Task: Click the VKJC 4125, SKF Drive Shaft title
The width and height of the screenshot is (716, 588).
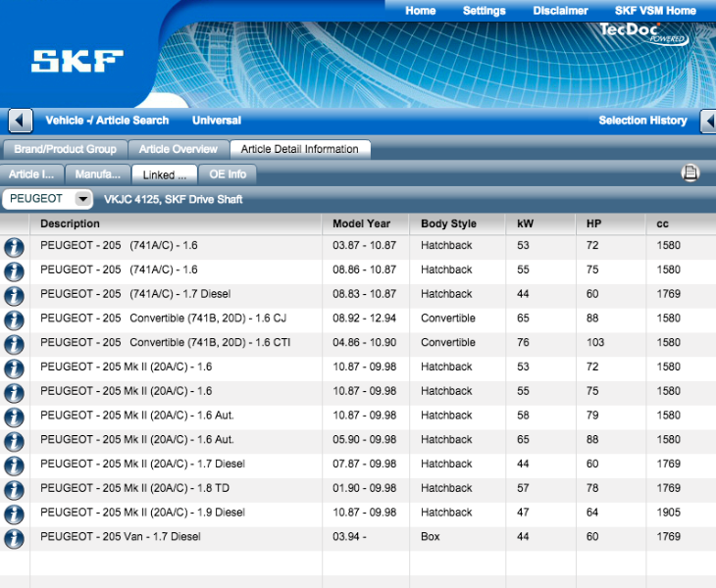Action: (173, 199)
